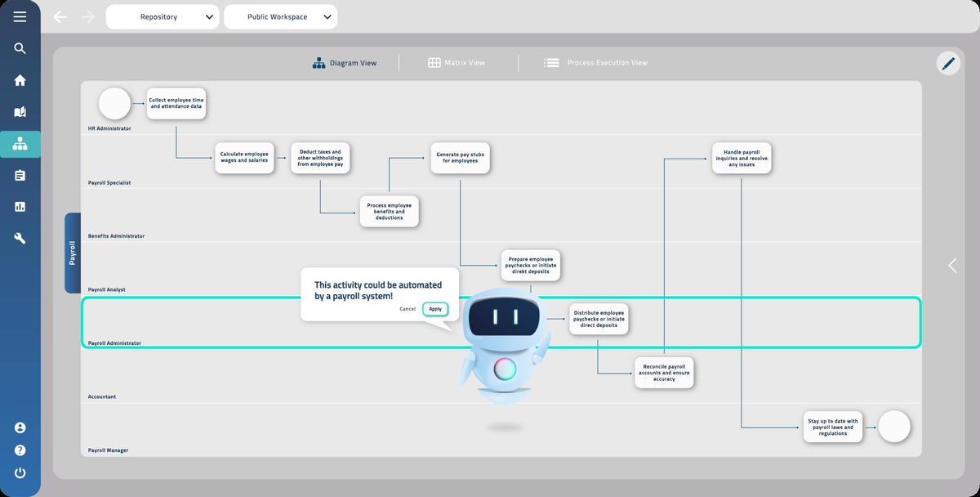Click the help question mark icon
The image size is (980, 497).
tap(20, 450)
